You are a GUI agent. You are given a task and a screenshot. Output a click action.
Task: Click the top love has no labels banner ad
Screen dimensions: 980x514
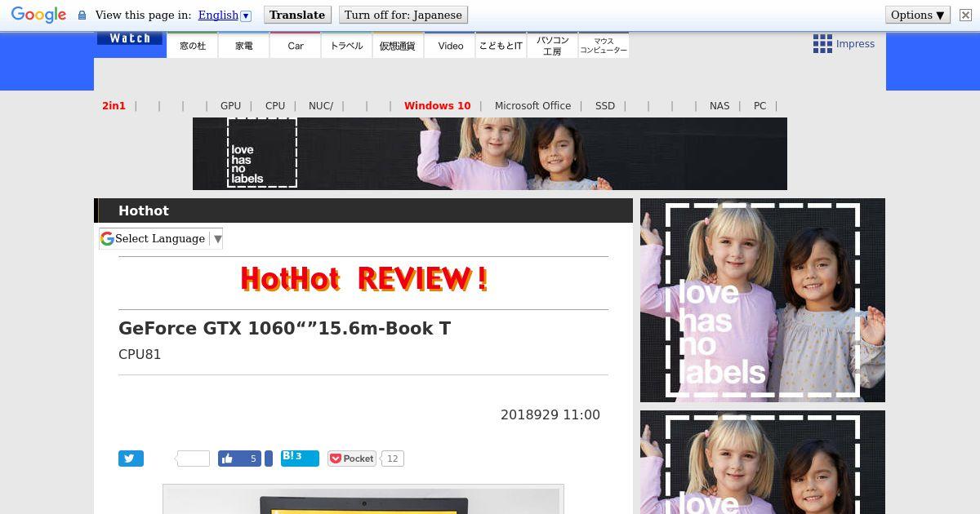point(490,153)
